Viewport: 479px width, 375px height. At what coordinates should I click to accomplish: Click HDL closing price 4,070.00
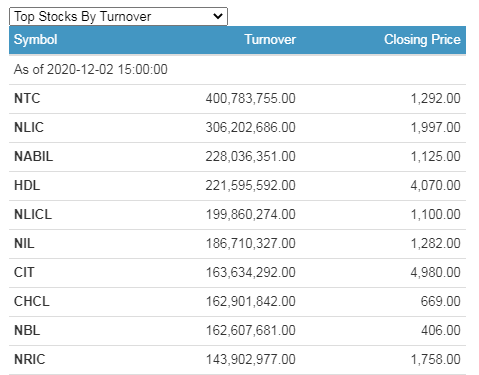tap(435, 186)
